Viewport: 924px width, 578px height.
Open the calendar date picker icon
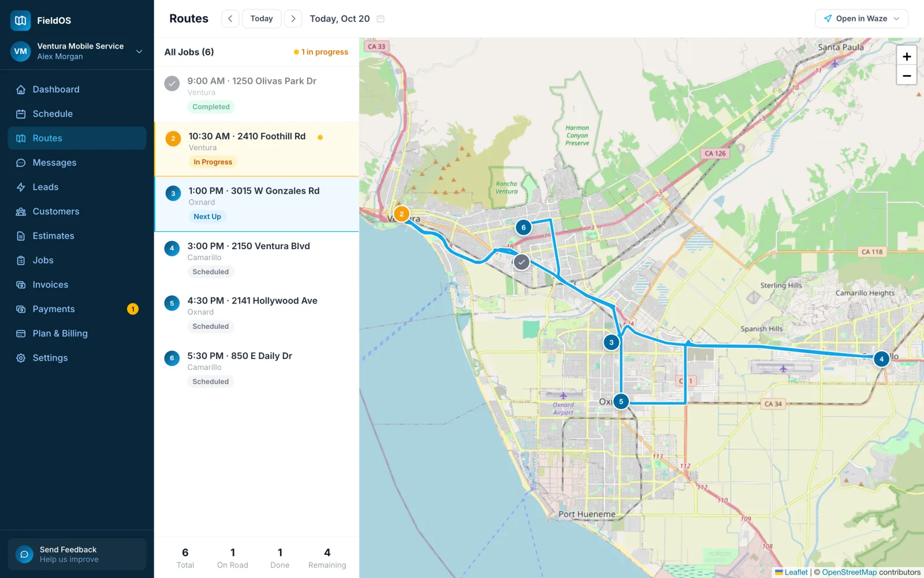pos(381,18)
